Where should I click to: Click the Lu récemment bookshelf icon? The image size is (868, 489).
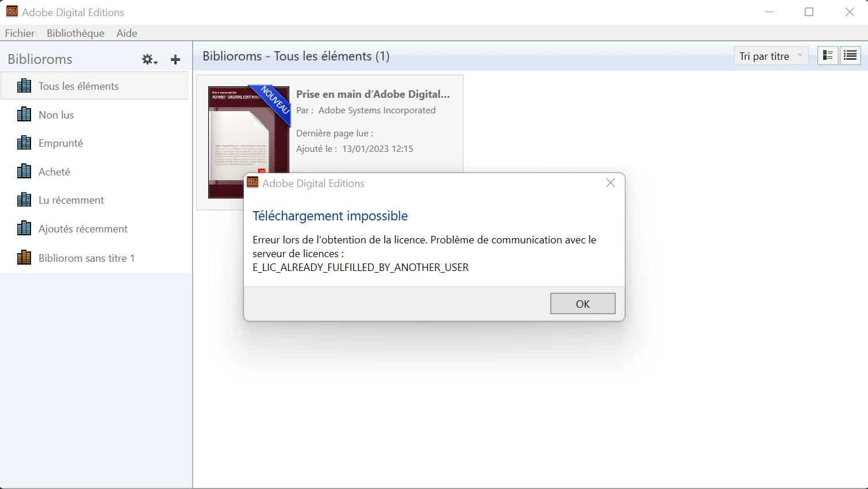pyautogui.click(x=24, y=200)
